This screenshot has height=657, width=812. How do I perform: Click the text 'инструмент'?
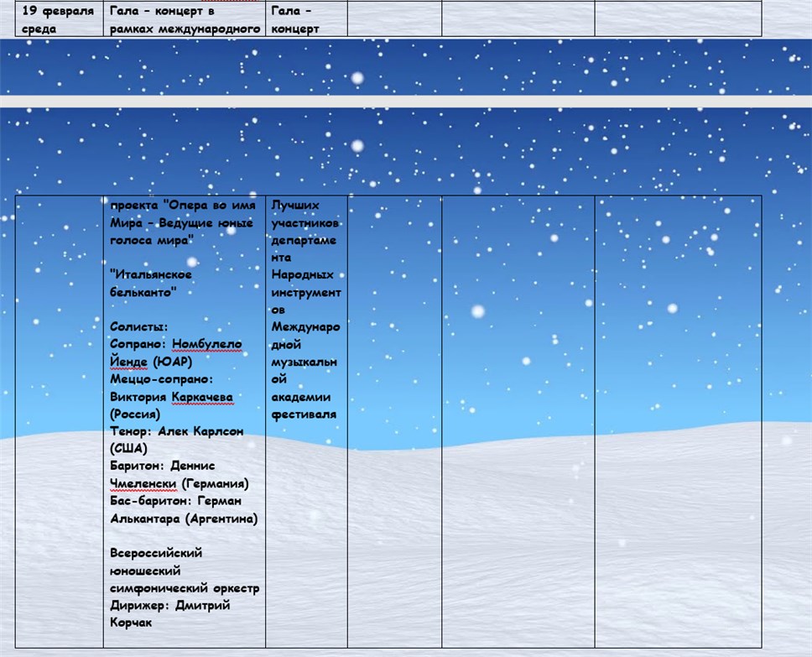click(306, 293)
